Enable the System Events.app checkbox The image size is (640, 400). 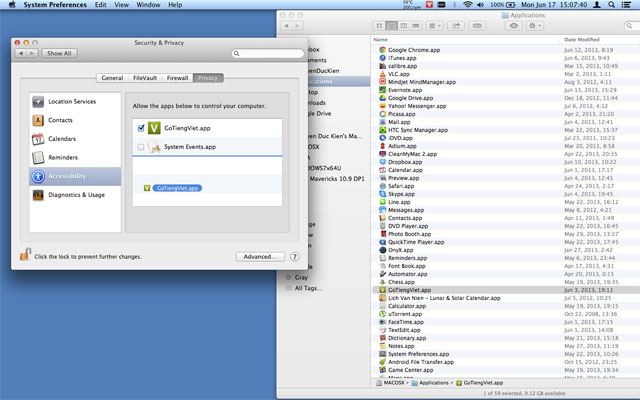(x=141, y=147)
